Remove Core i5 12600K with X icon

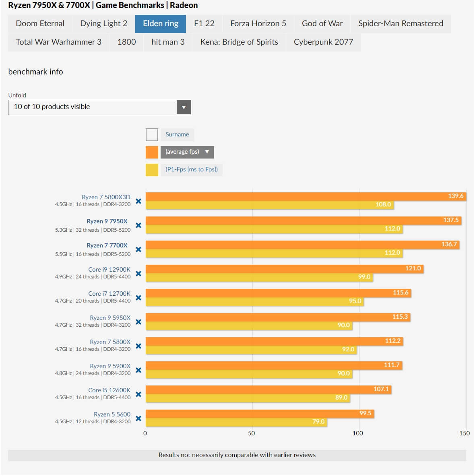138,394
